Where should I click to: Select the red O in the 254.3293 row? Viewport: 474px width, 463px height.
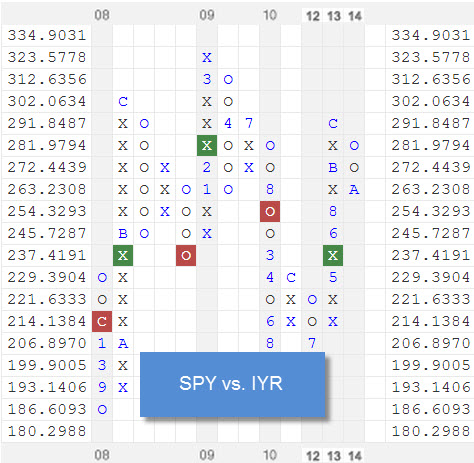[x=270, y=211]
